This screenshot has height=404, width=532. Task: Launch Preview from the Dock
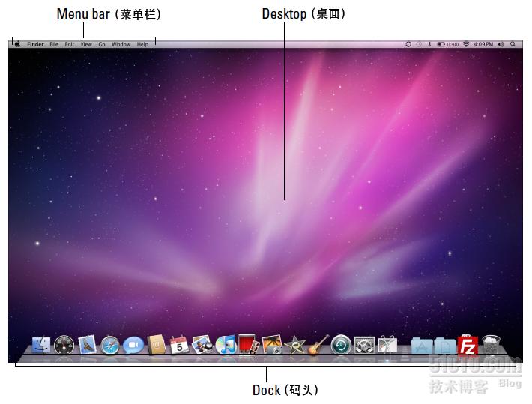tap(202, 345)
